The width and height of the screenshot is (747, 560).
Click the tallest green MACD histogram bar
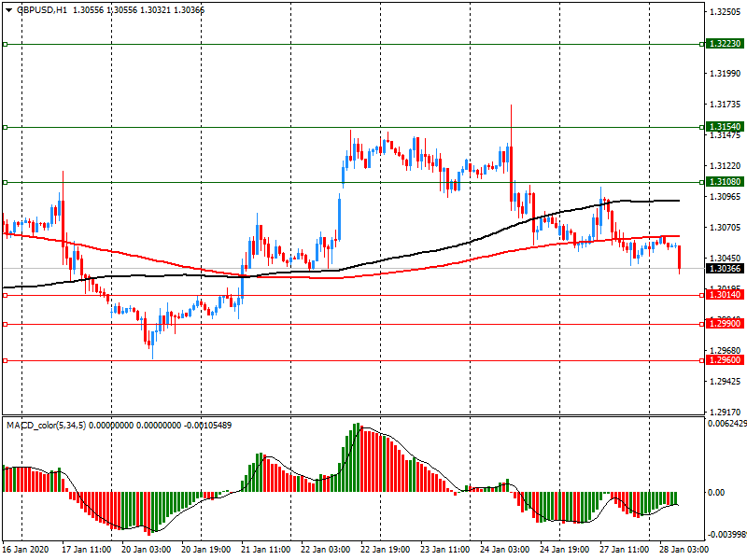tap(358, 457)
